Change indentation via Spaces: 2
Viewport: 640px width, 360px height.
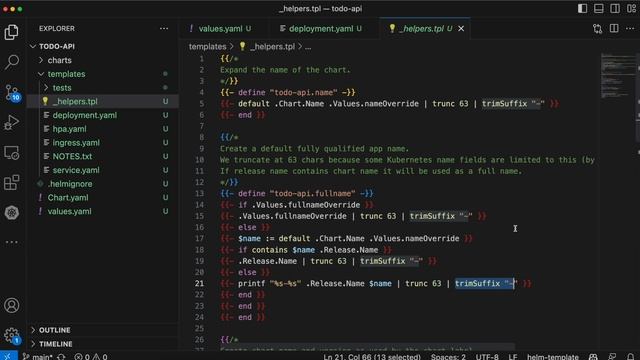(448, 357)
